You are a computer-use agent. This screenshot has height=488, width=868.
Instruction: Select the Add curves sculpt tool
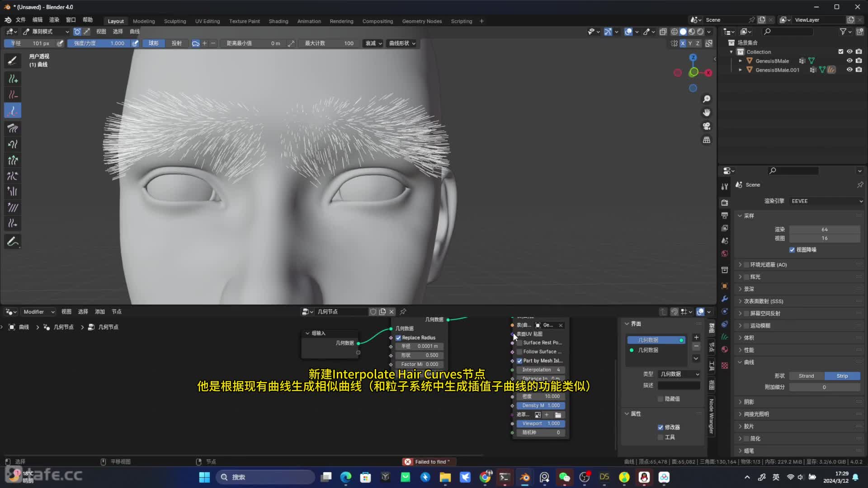[x=13, y=79]
